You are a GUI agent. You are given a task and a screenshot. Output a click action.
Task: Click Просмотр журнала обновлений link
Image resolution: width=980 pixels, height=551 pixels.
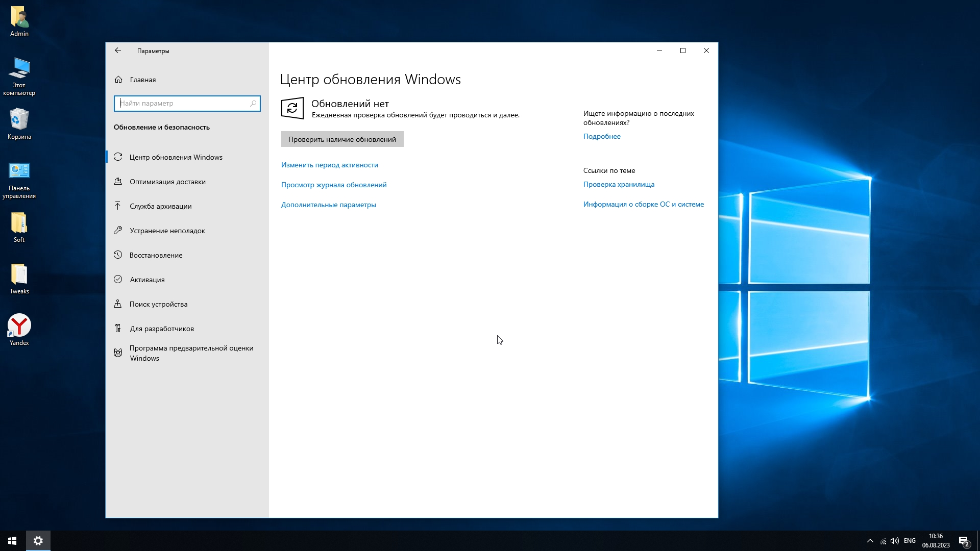[x=333, y=185]
